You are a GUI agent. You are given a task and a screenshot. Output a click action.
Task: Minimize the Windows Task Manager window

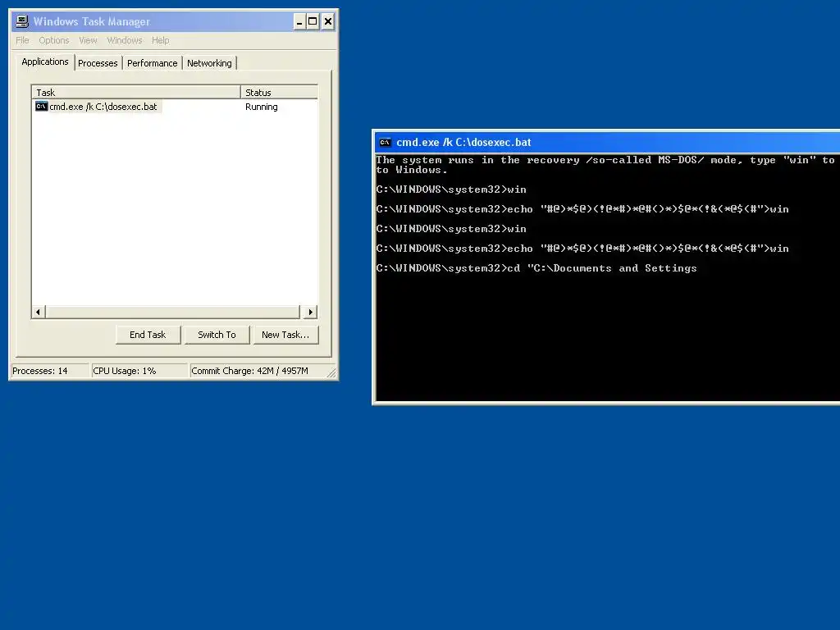[x=299, y=21]
